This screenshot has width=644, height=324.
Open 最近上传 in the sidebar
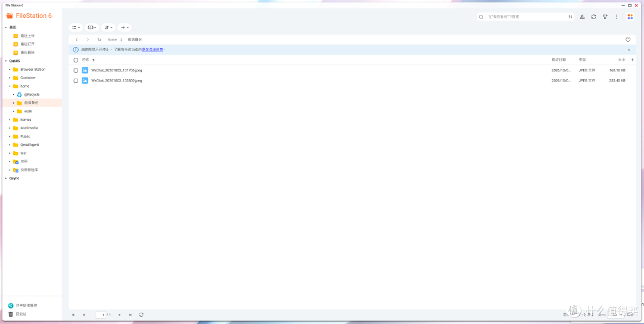[27, 36]
